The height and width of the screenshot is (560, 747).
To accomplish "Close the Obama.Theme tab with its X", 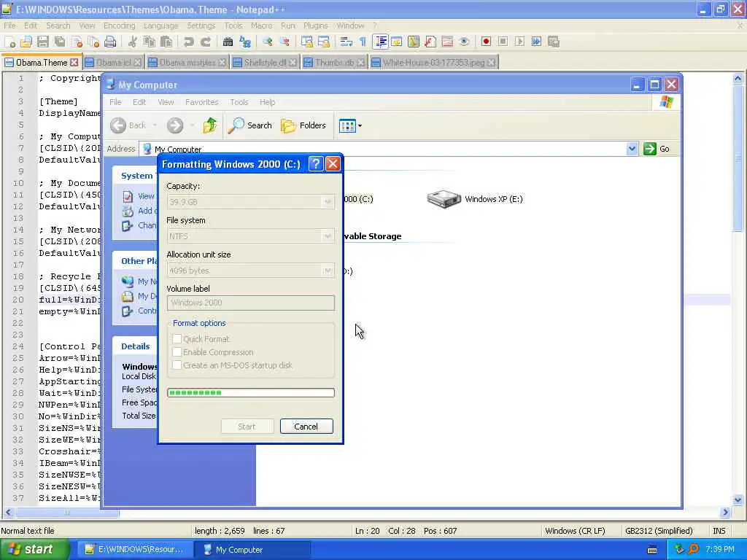I will click(x=74, y=63).
